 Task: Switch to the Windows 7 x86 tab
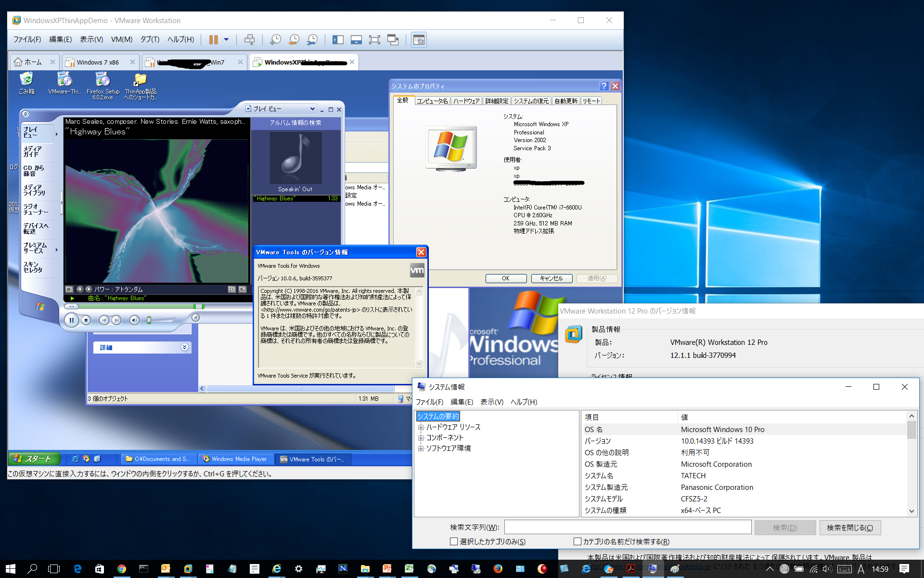(98, 62)
